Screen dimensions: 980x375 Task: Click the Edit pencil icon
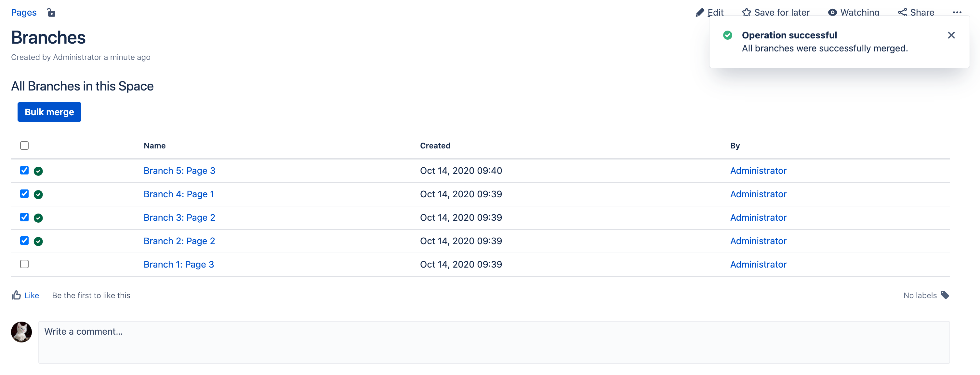click(699, 13)
